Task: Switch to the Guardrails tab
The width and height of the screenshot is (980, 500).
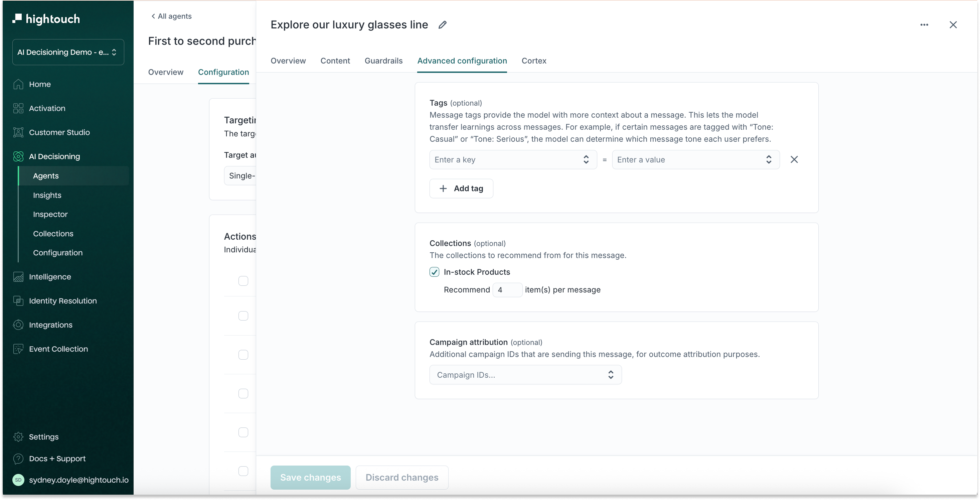Action: 383,61
